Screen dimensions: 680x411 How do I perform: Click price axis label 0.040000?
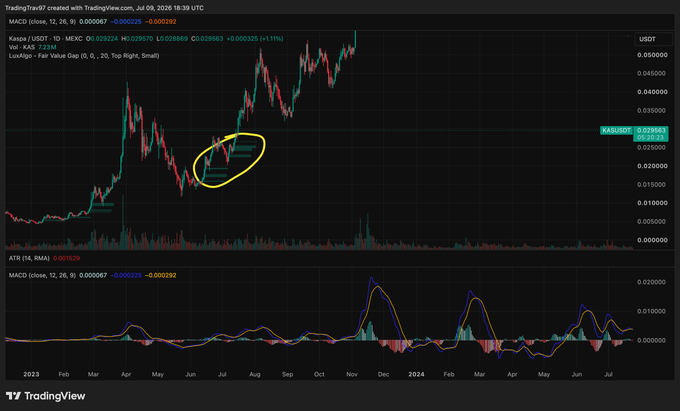652,92
